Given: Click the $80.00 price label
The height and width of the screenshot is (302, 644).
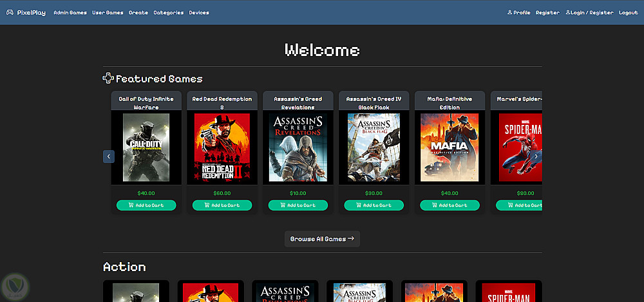Looking at the screenshot, I should [x=526, y=193].
